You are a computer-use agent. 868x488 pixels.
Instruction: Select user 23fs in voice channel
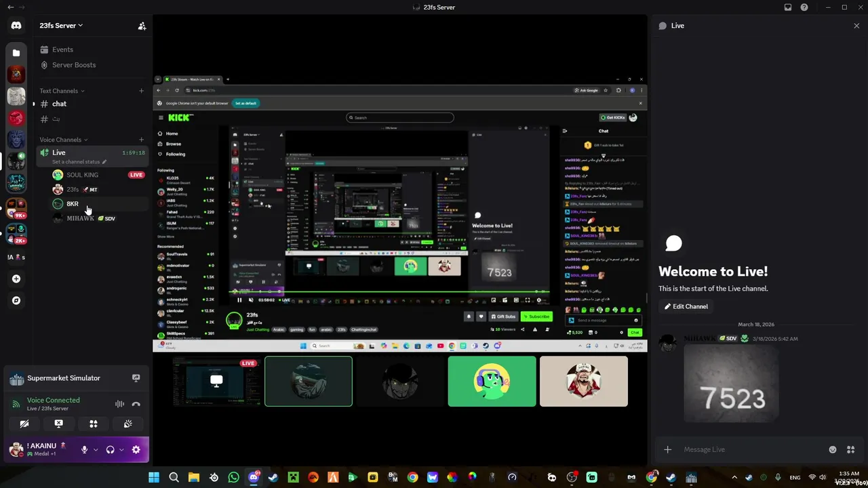coord(99,190)
